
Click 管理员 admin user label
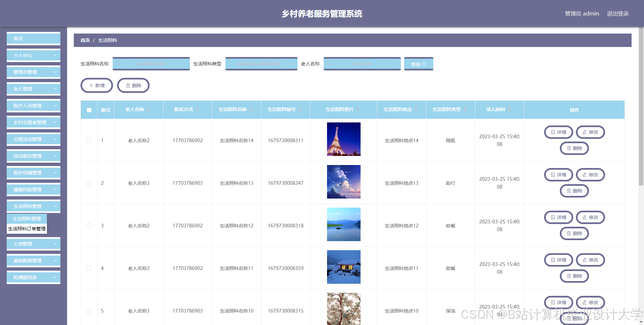coord(582,14)
